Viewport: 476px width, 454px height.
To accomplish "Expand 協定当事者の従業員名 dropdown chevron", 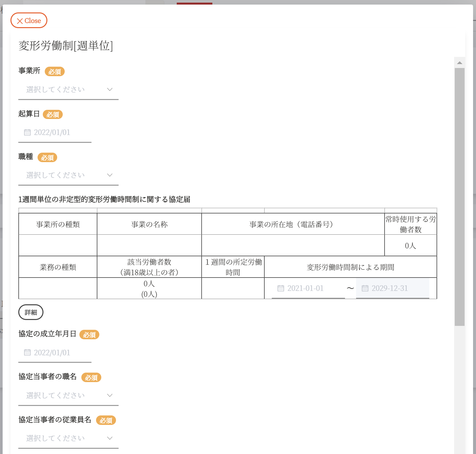I will pos(110,438).
